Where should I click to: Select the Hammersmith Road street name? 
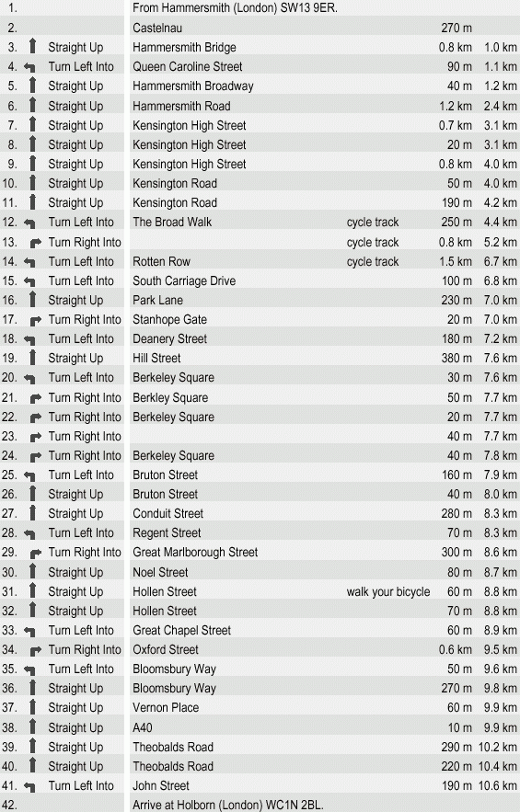[x=181, y=106]
